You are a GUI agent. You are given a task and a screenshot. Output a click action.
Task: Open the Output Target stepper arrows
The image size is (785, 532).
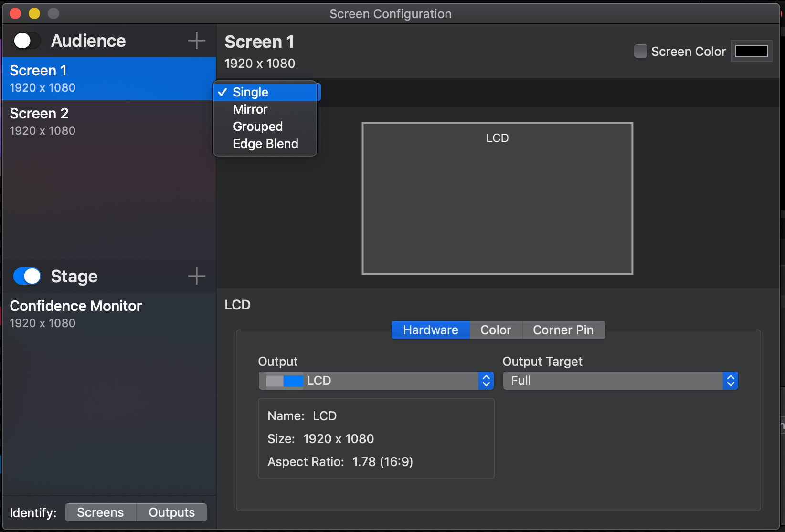tap(731, 381)
